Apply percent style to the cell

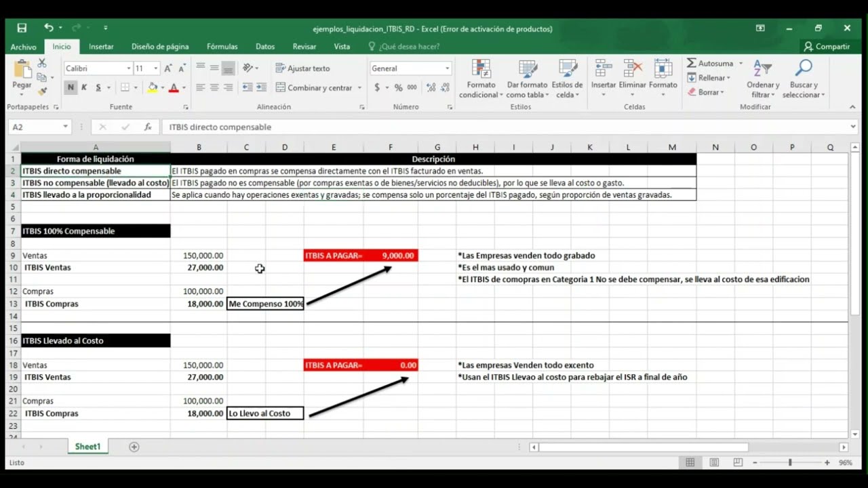pyautogui.click(x=398, y=87)
